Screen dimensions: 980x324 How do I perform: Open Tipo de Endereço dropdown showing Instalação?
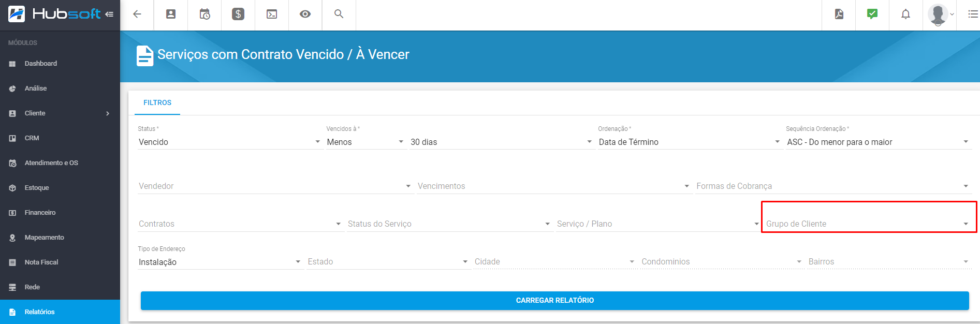220,262
